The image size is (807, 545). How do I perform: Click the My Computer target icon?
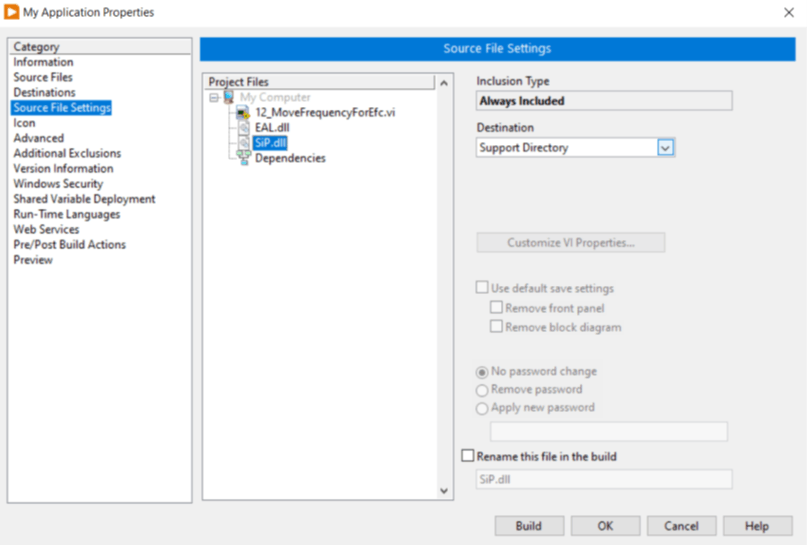pyautogui.click(x=229, y=97)
